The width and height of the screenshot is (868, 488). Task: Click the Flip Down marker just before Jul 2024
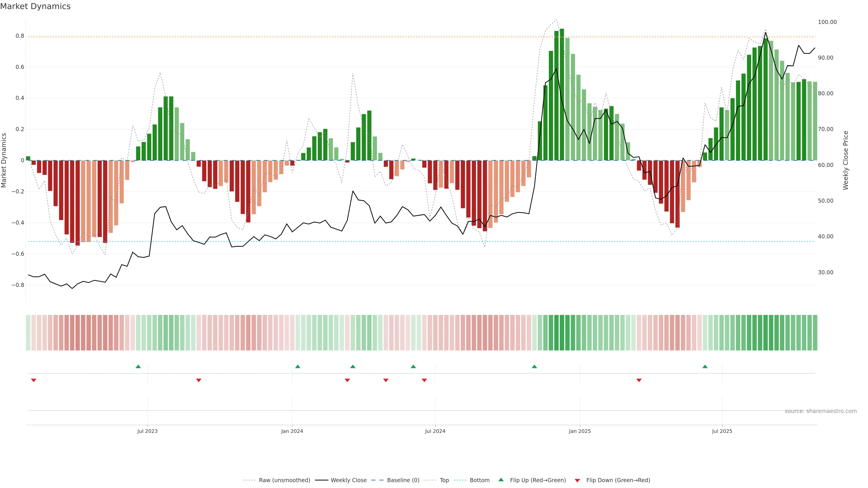coord(424,380)
